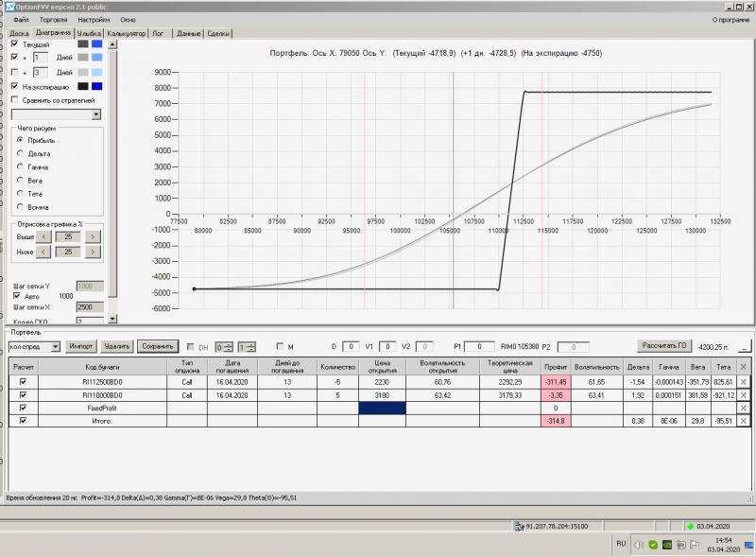Click the Рассчитать ГО button
This screenshot has width=756, height=557.
664,345
